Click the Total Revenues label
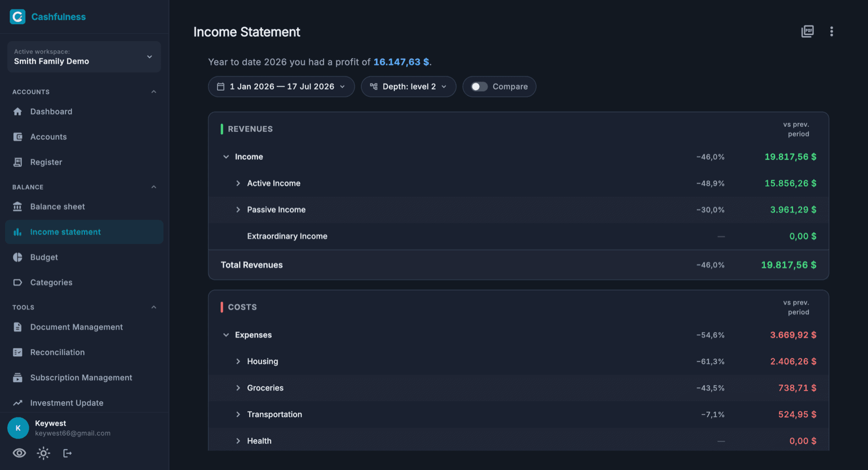 point(251,265)
